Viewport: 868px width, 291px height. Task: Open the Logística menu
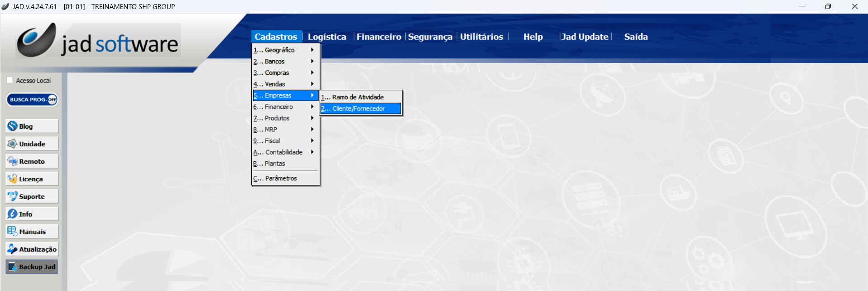(327, 37)
